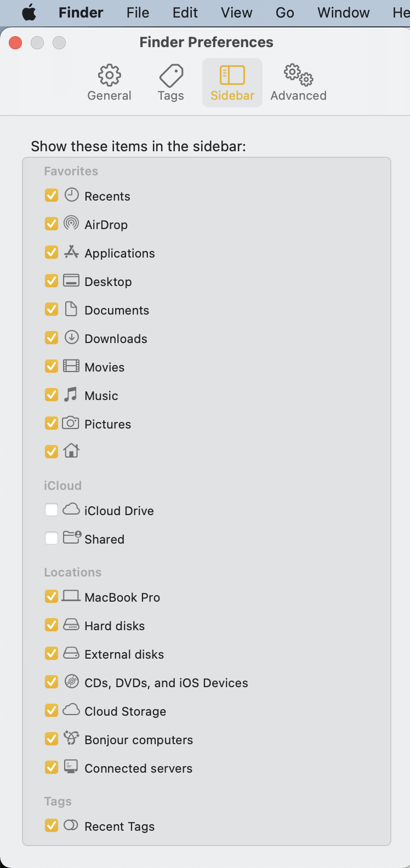Click the home folder house icon
Screen dimensions: 410x868
click(x=71, y=451)
